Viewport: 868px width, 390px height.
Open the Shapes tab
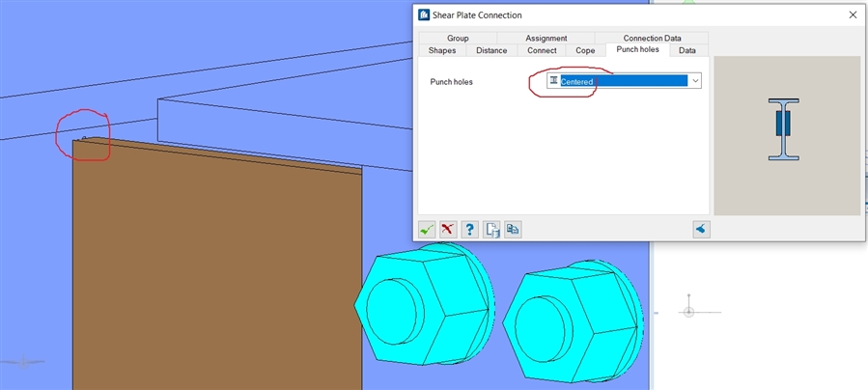tap(442, 50)
